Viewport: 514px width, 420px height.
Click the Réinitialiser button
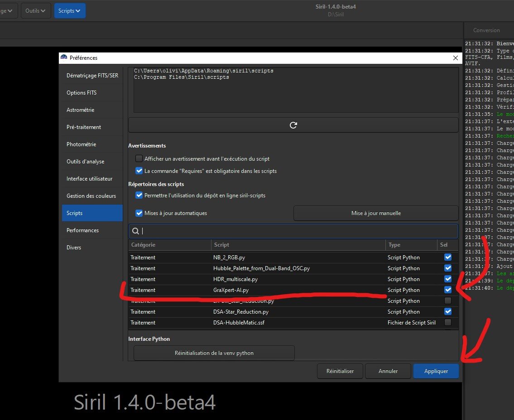click(340, 371)
